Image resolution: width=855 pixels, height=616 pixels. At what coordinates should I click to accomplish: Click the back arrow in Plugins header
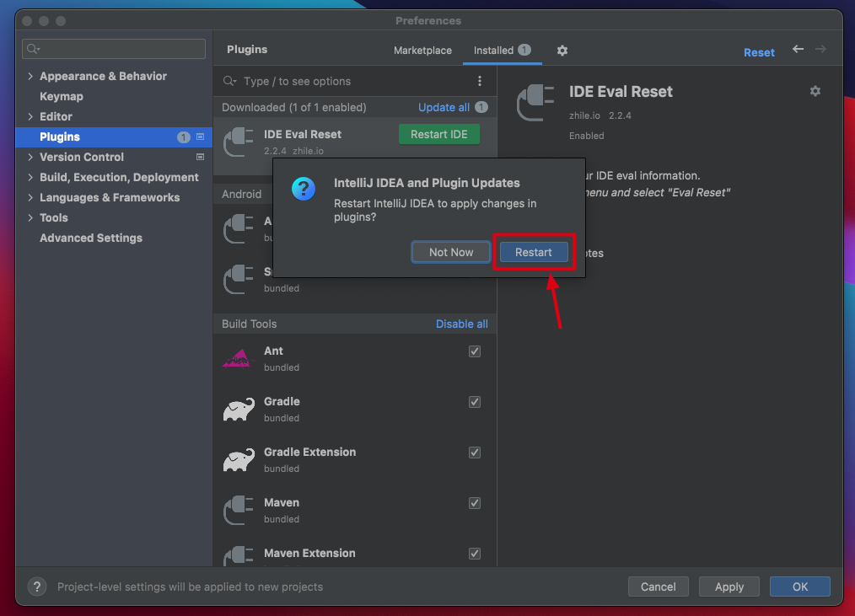pyautogui.click(x=798, y=50)
